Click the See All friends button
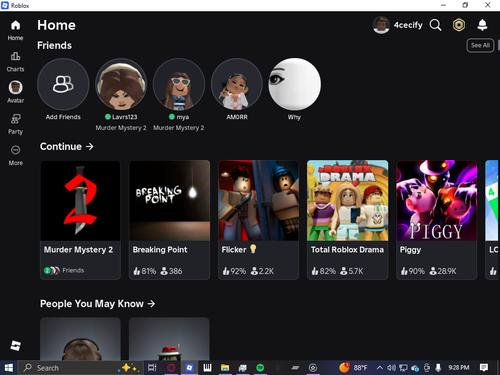Viewport: 500px width, 375px height. (480, 45)
